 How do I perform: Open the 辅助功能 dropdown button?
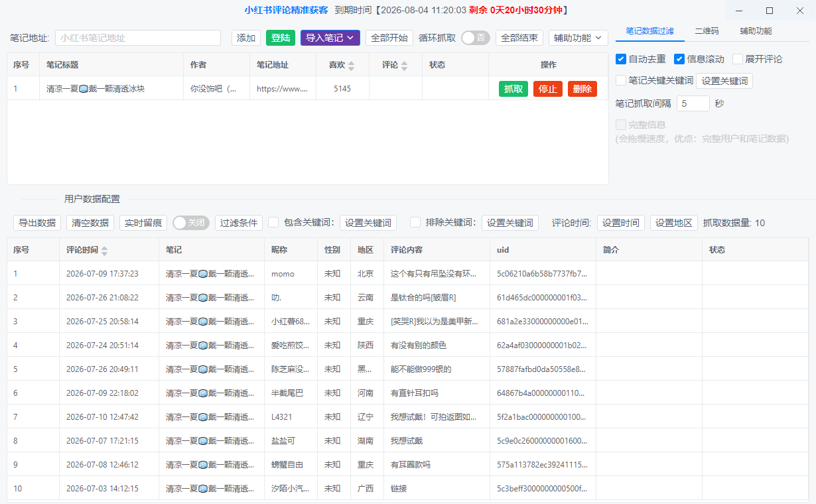578,38
